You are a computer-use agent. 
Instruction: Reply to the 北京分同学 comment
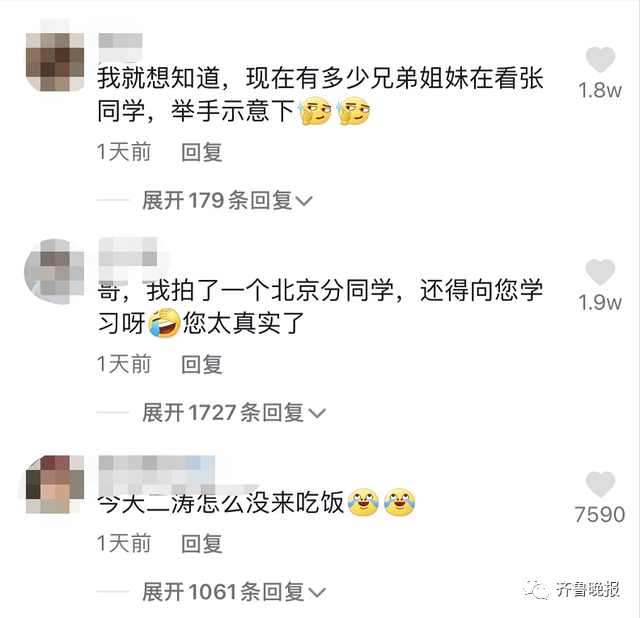pos(202,364)
